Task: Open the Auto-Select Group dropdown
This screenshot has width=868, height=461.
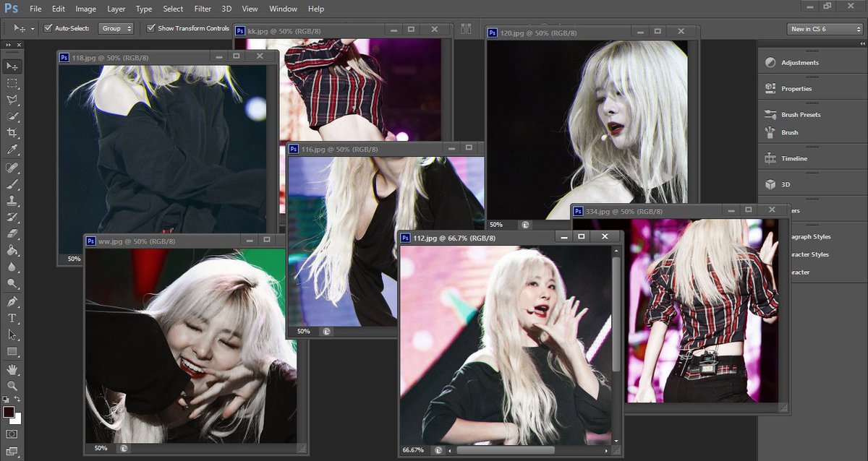Action: [116, 28]
